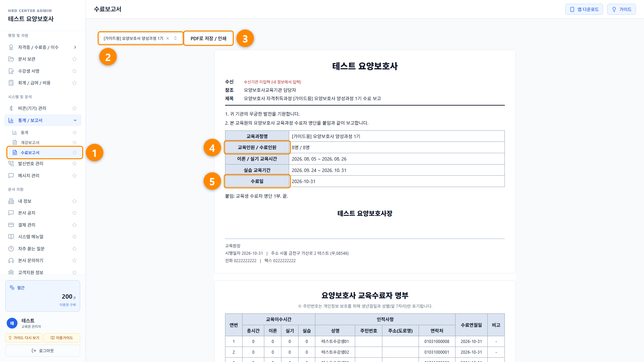Click the 비콘 bluetooth icon
This screenshot has width=644, height=362.
pyautogui.click(x=11, y=108)
